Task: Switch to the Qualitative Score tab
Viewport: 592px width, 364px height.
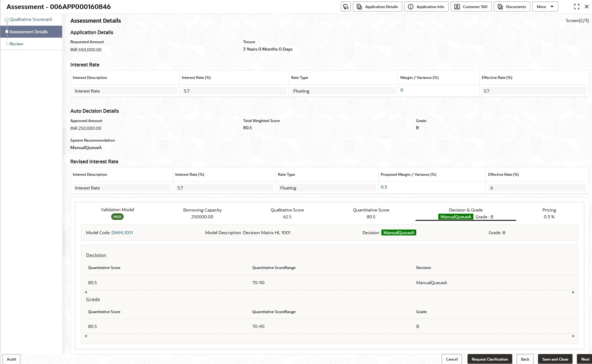Action: pyautogui.click(x=287, y=213)
